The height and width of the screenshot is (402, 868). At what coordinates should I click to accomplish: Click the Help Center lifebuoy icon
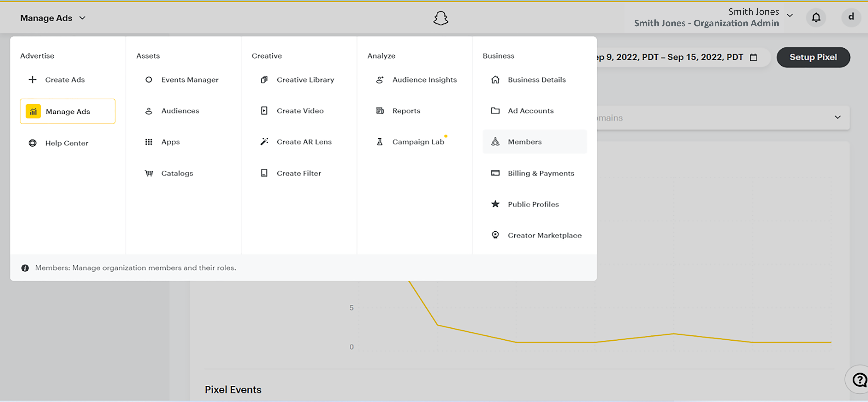32,143
